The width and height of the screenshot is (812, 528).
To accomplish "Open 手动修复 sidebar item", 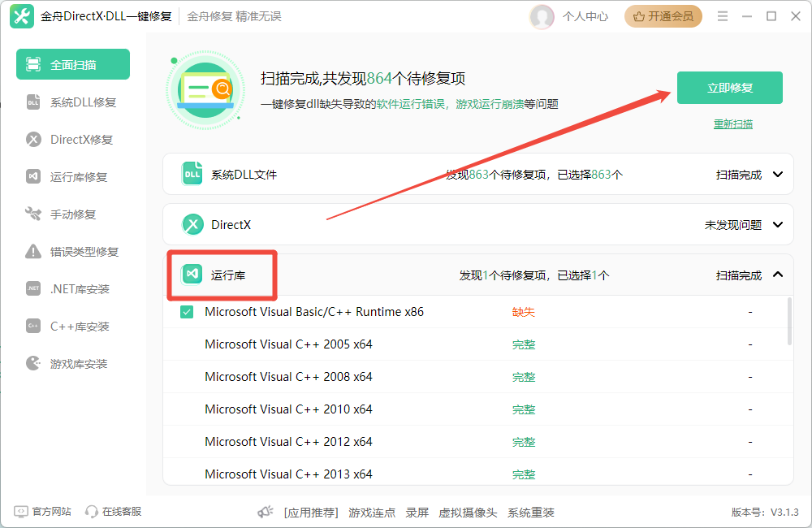I will [73, 214].
